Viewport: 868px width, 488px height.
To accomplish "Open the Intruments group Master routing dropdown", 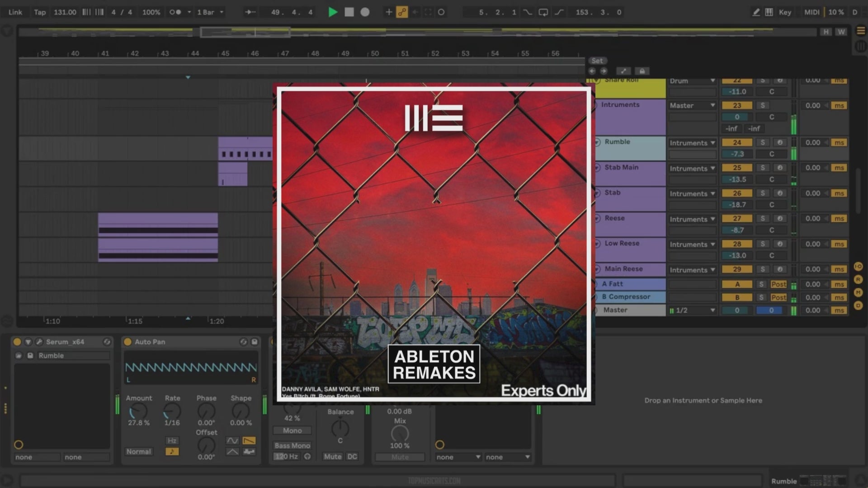I will tap(693, 105).
